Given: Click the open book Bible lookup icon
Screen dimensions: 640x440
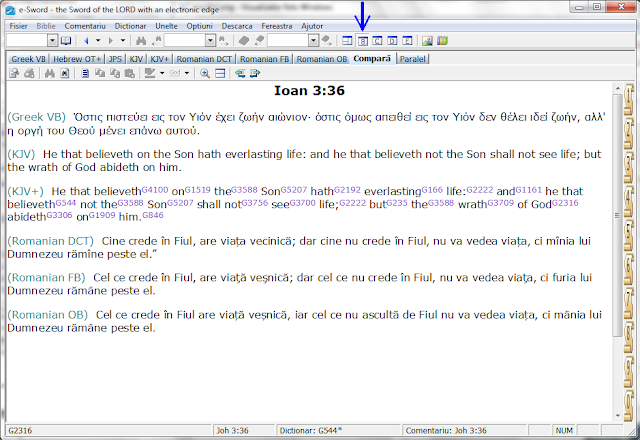Looking at the screenshot, I should [x=66, y=40].
